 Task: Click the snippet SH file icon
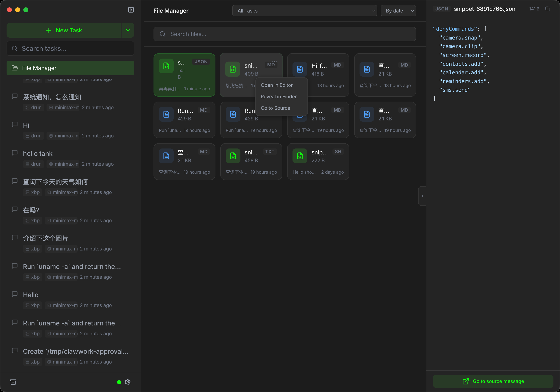pos(300,156)
